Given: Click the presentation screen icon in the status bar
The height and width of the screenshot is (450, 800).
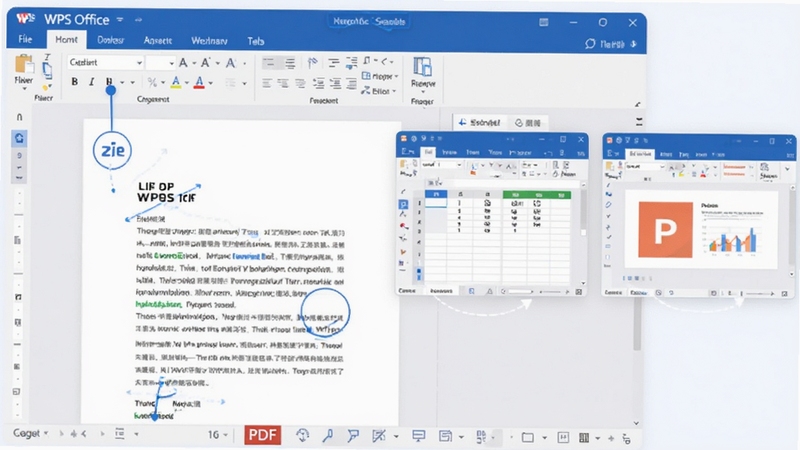Looking at the screenshot, I should click(x=419, y=435).
